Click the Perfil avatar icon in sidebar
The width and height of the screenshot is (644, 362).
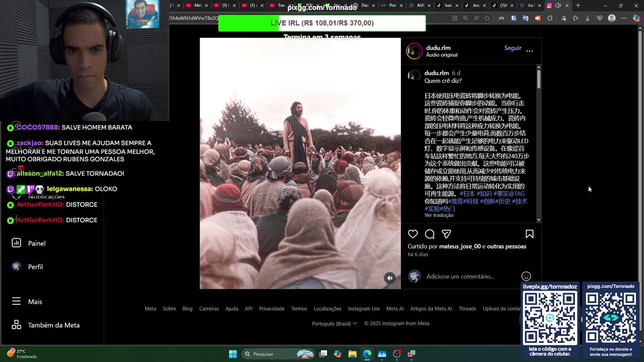coord(16,266)
